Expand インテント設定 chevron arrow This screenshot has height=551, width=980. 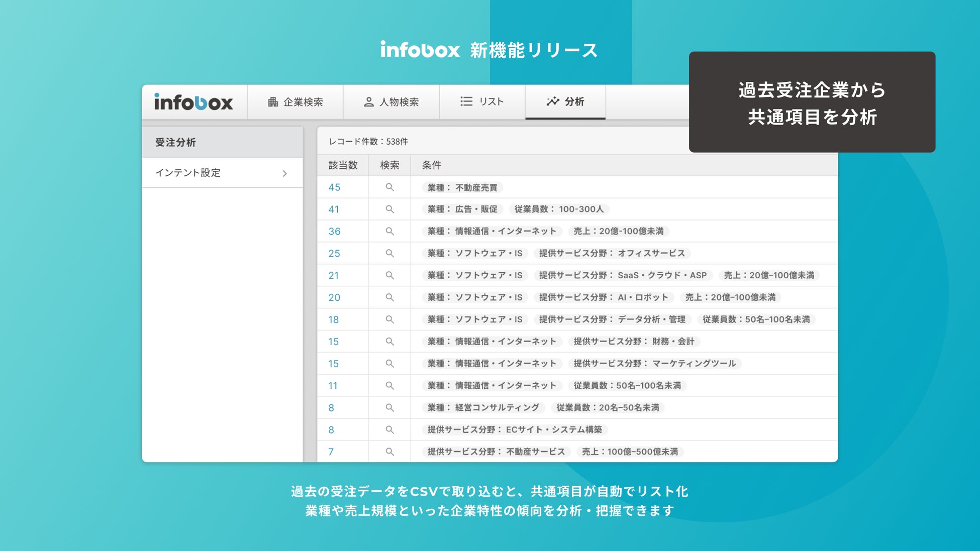(x=284, y=173)
